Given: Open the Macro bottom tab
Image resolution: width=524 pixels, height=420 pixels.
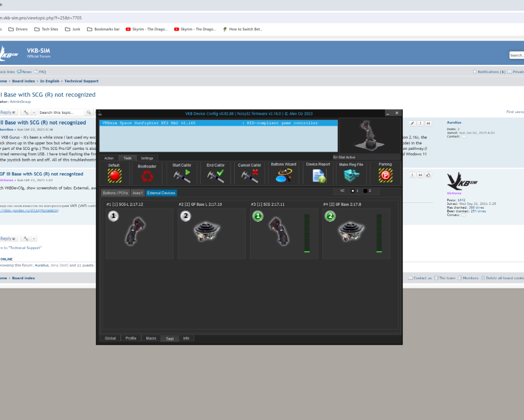Looking at the screenshot, I should click(151, 338).
